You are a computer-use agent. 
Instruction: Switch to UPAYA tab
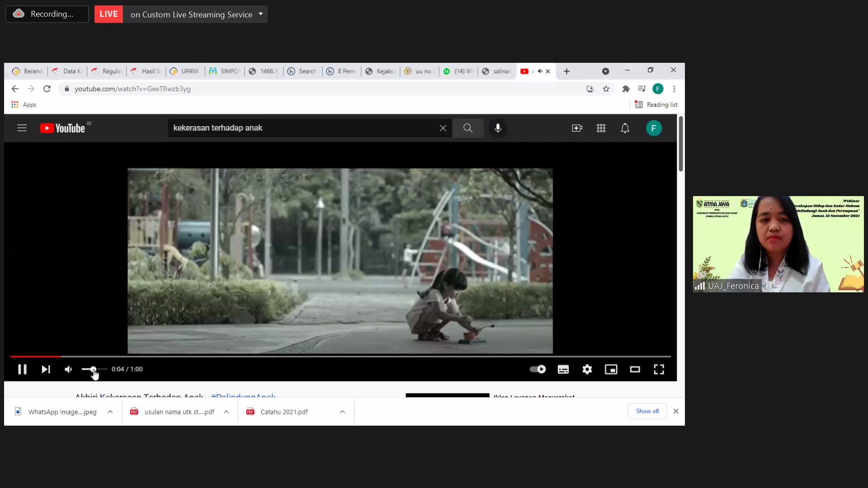[185, 71]
